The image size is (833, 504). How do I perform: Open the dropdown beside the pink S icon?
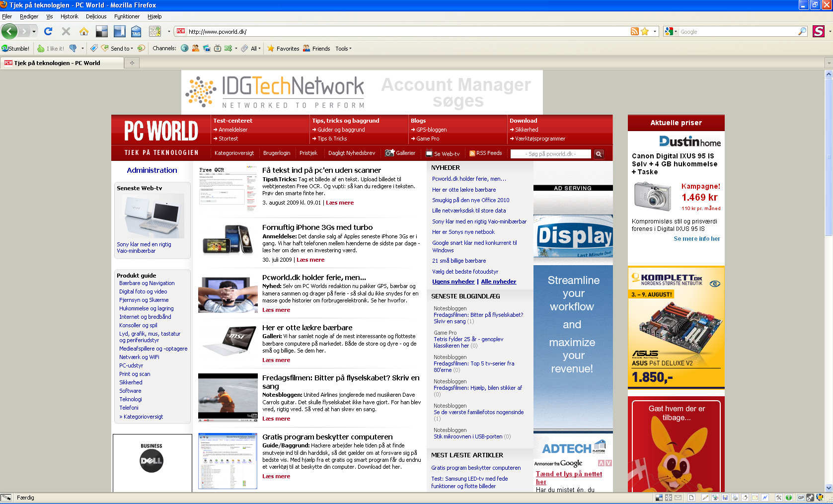coord(830,31)
